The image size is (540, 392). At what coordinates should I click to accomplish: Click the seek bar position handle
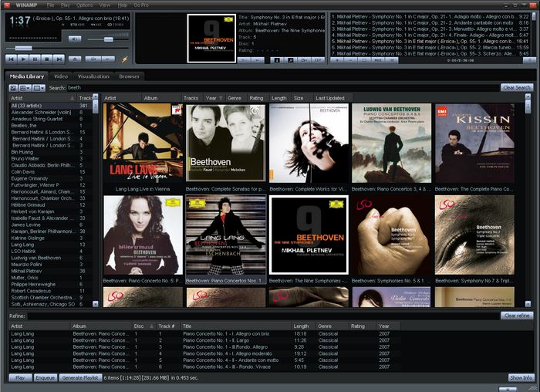tap(23, 48)
